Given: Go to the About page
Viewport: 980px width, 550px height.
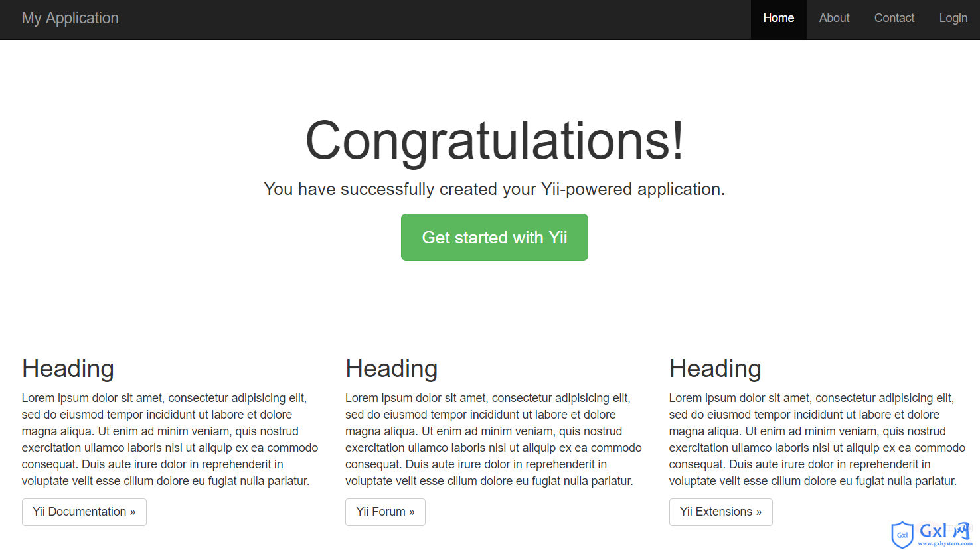Looking at the screenshot, I should 834,19.
